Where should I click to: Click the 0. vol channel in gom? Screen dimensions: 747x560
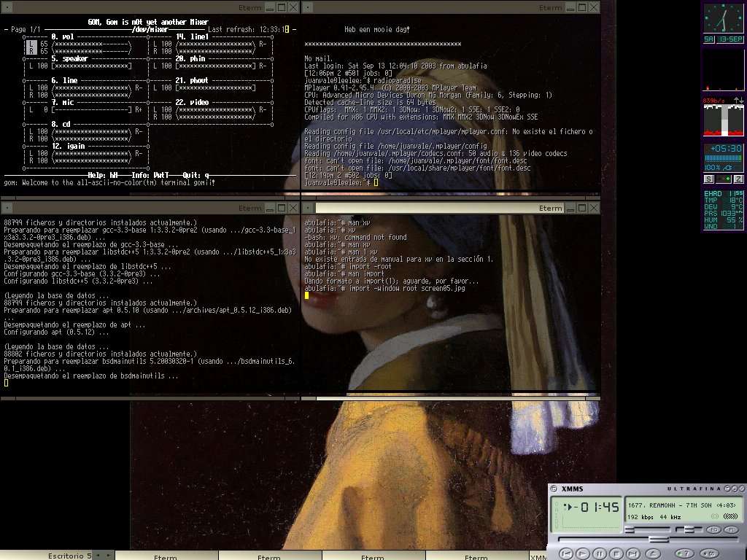pos(63,36)
